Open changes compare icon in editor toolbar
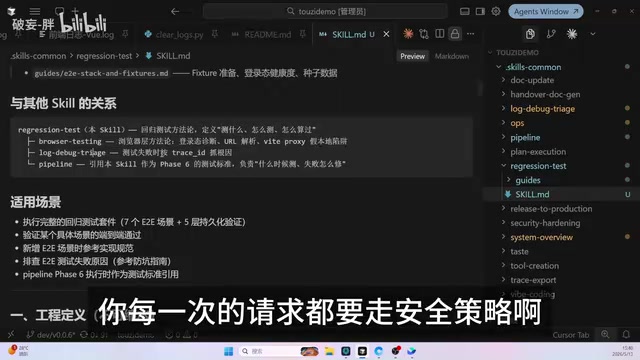Screen dimensions: 640x360 tap(424, 34)
